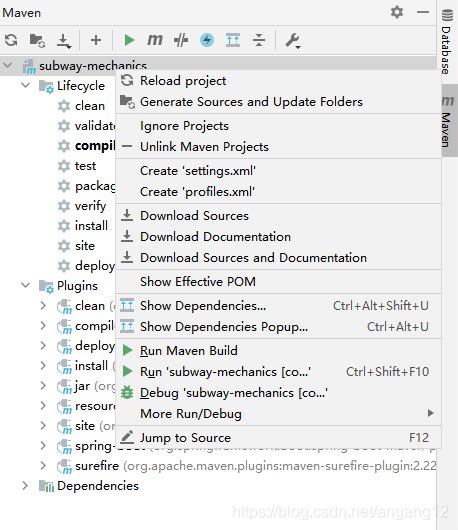Collapse the Lifecycle folder

26,86
